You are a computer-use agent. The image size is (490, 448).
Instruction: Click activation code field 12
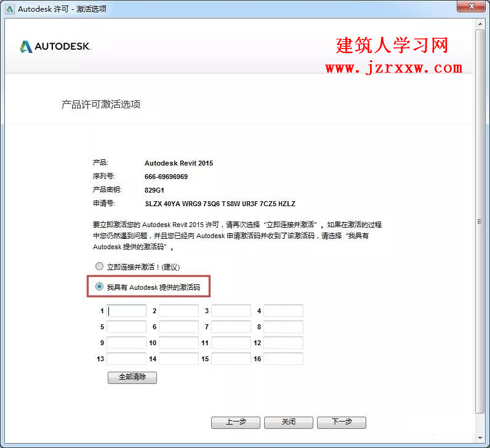click(283, 343)
